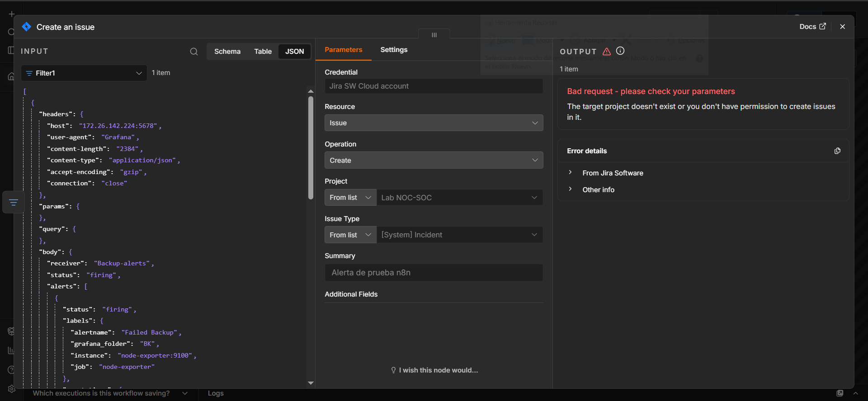Click the plus icon in the left sidebar

pos(12,14)
